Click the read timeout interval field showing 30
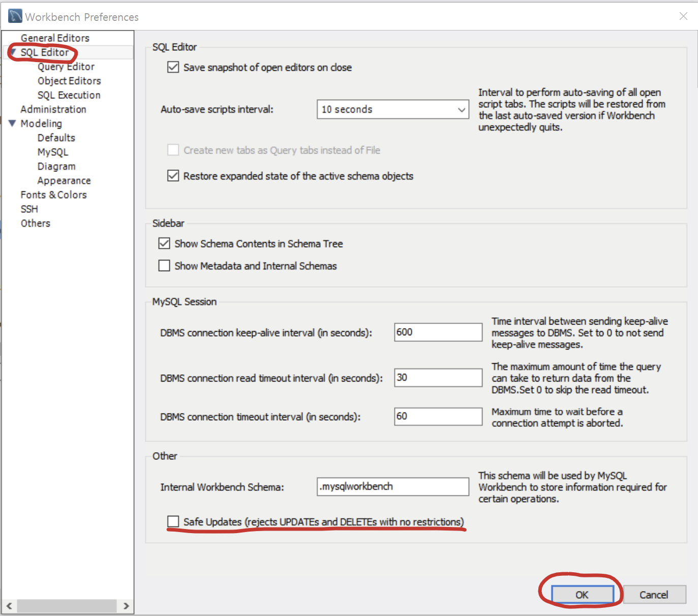 click(x=438, y=377)
